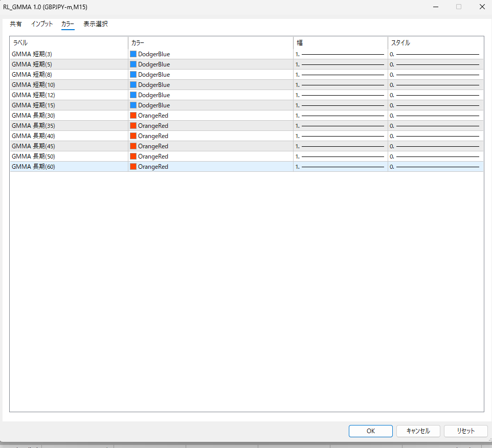Select the カラー tab
Screen dimensions: 492x448
pyautogui.click(x=68, y=24)
